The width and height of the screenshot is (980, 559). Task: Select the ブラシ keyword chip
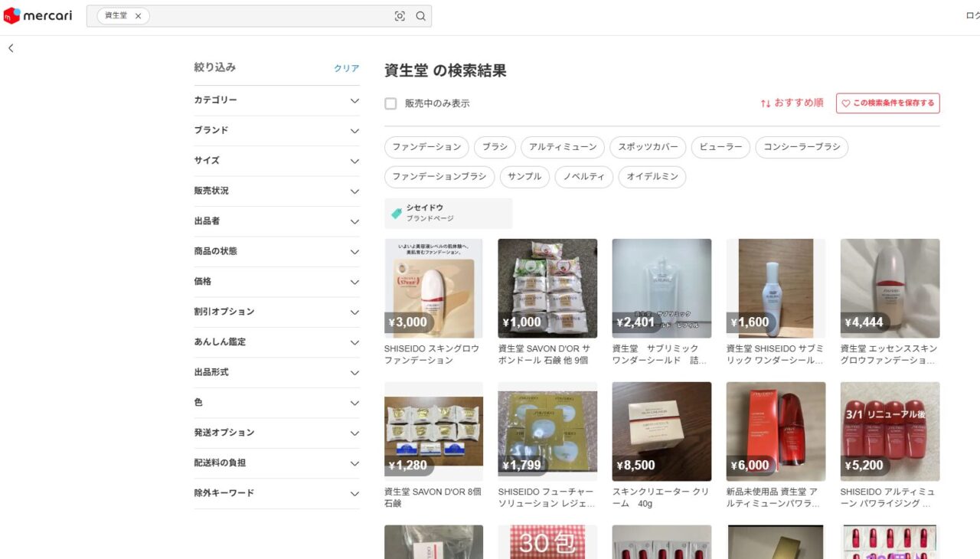(495, 147)
